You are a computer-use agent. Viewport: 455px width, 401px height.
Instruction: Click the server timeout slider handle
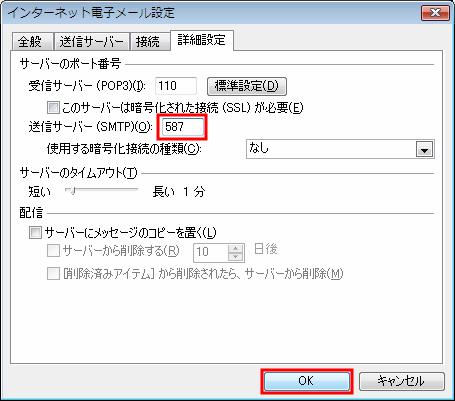coord(73,190)
